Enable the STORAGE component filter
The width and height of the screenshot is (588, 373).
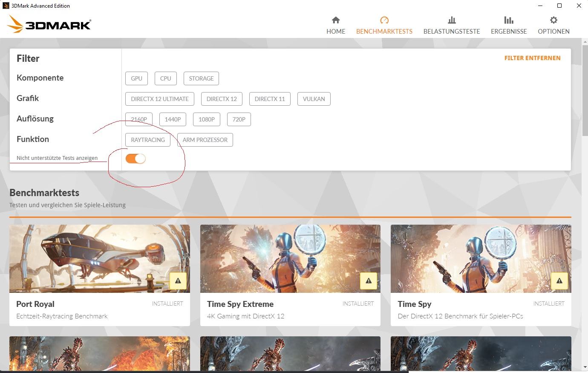201,78
